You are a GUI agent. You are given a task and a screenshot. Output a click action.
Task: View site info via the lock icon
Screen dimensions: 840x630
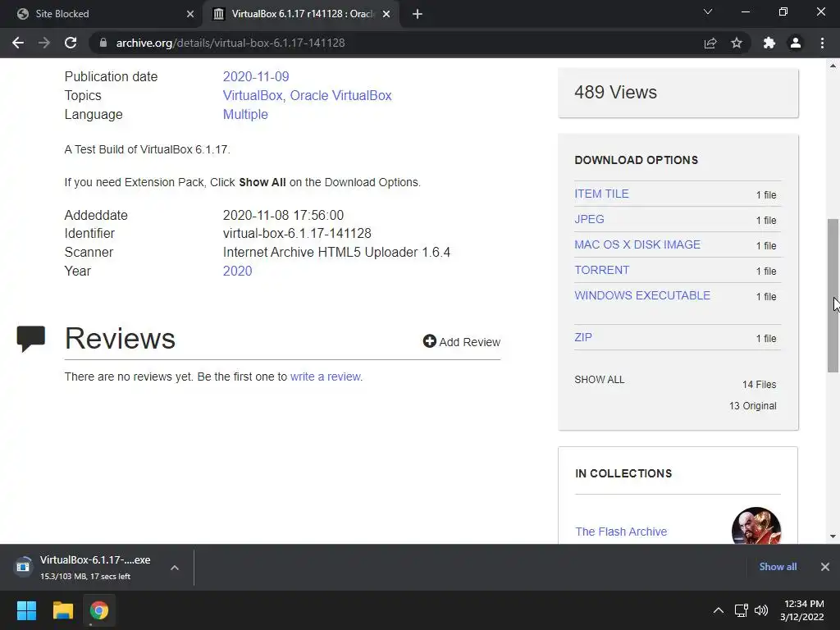click(103, 43)
